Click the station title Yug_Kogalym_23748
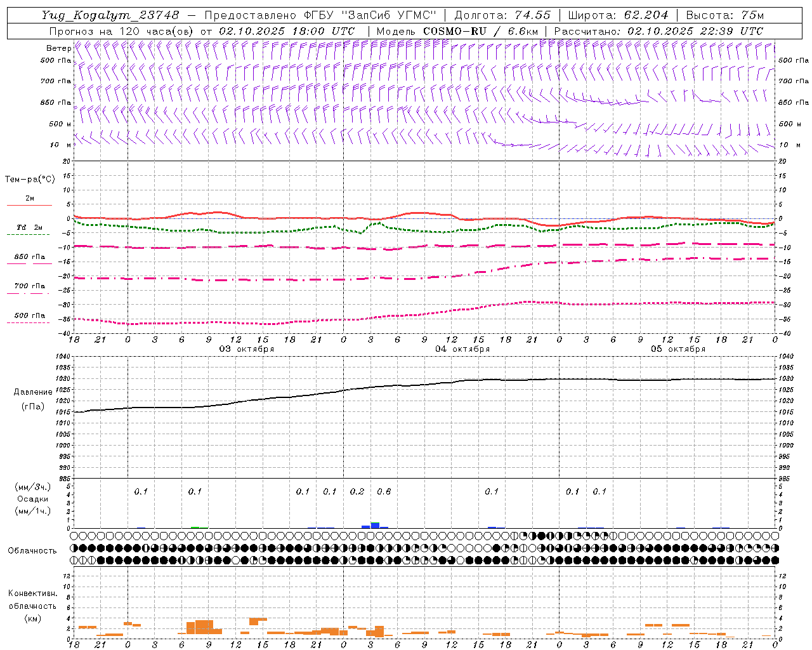This screenshot has width=812, height=650. (x=110, y=15)
